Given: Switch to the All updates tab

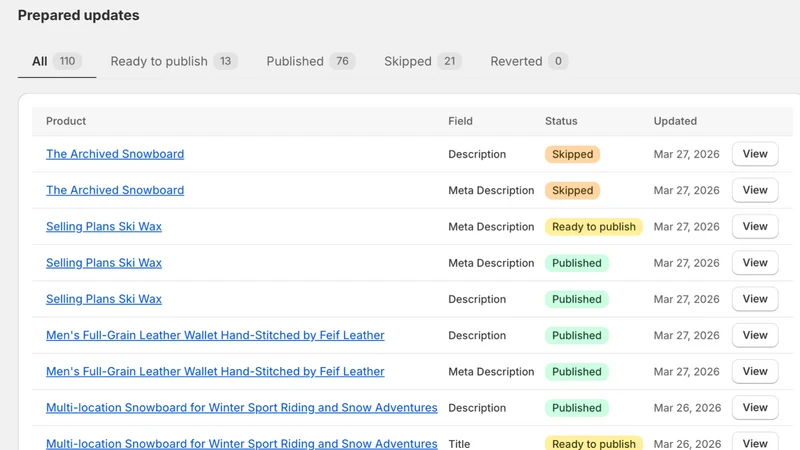Looking at the screenshot, I should (57, 61).
